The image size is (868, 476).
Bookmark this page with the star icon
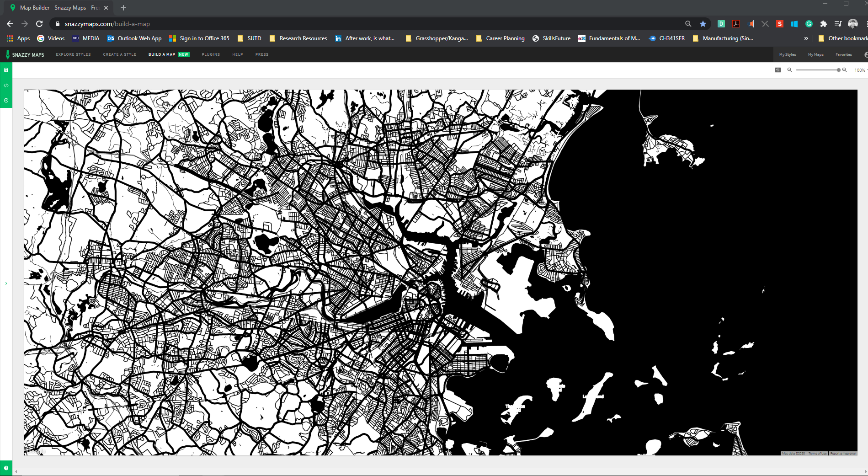[x=703, y=24]
